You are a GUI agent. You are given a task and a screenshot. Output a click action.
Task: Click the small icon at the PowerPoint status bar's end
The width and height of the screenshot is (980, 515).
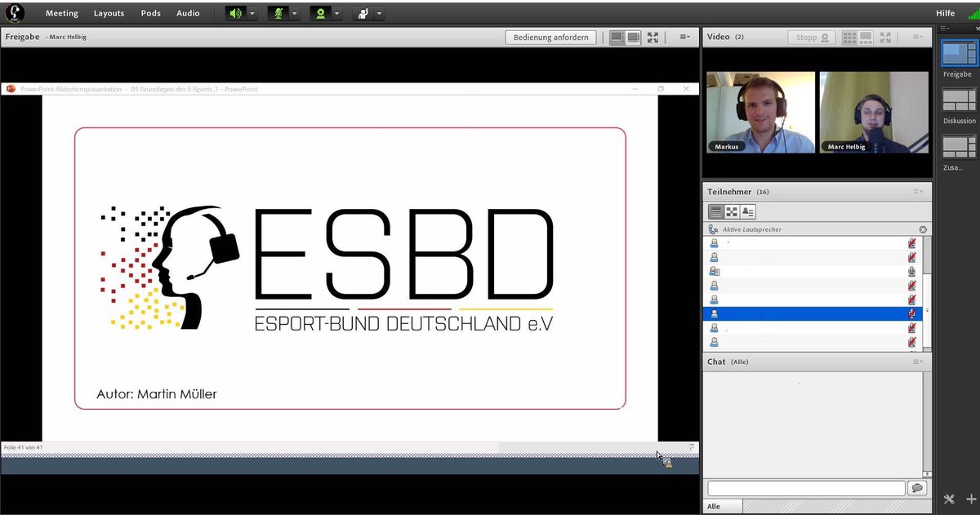tap(691, 447)
